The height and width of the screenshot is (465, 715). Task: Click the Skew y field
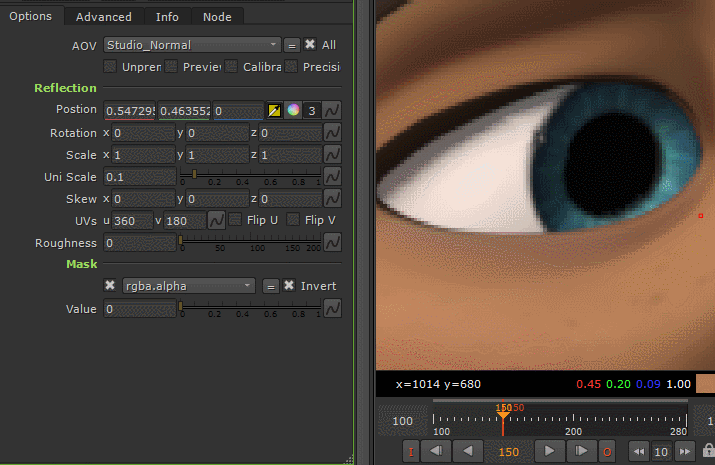217,199
